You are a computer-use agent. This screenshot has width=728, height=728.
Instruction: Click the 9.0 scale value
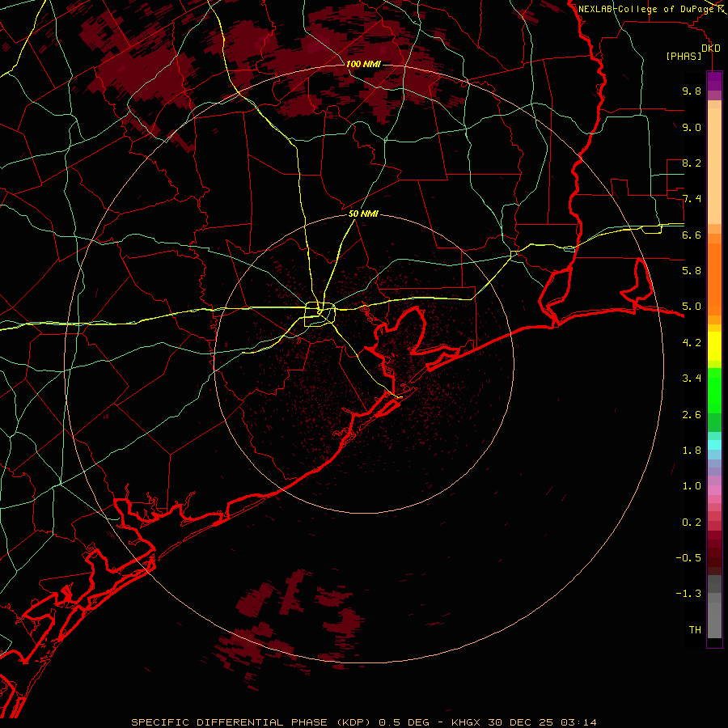pos(692,127)
